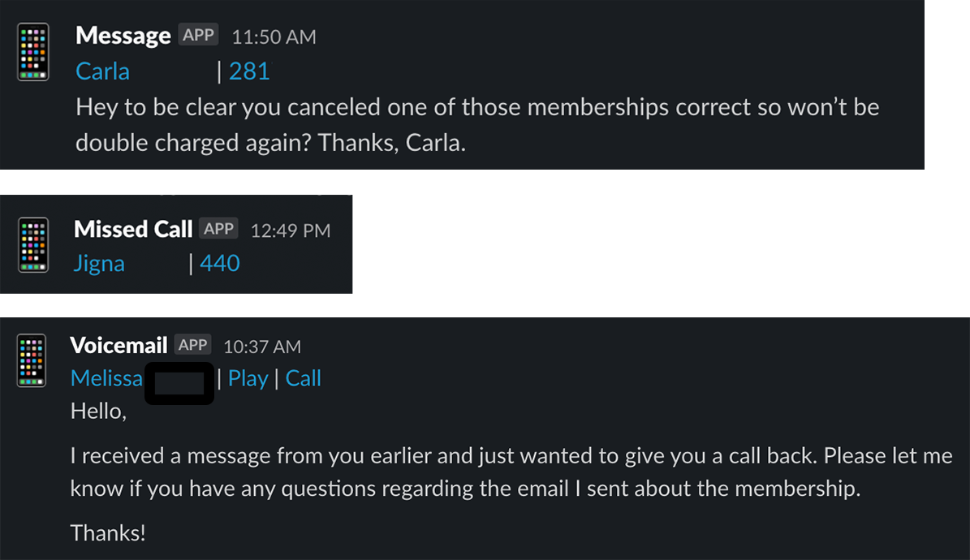
Task: Click the Message app sender name
Action: click(x=123, y=35)
